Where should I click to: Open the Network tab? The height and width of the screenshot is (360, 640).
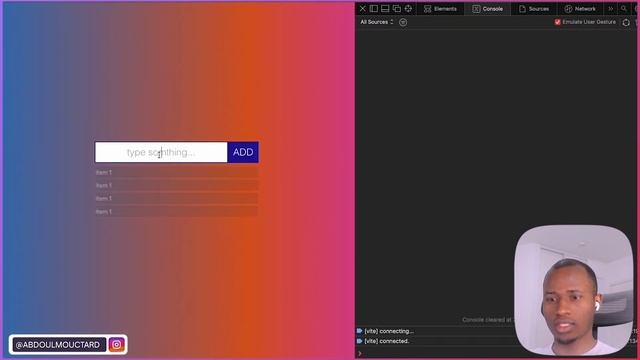click(580, 9)
